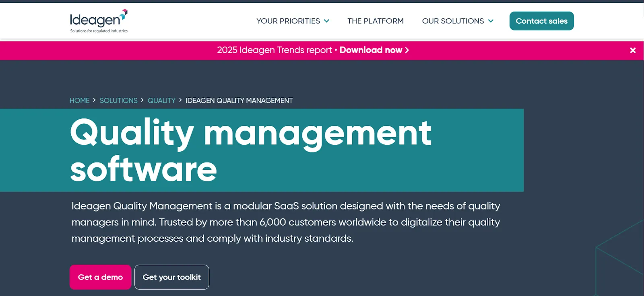Click the Ideagen logo
The image size is (644, 296).
coord(99,21)
